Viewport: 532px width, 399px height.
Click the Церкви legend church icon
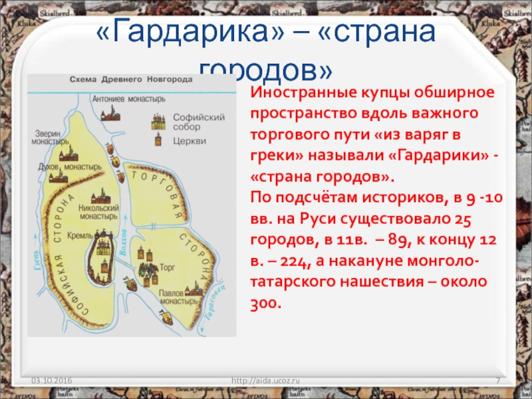158,141
